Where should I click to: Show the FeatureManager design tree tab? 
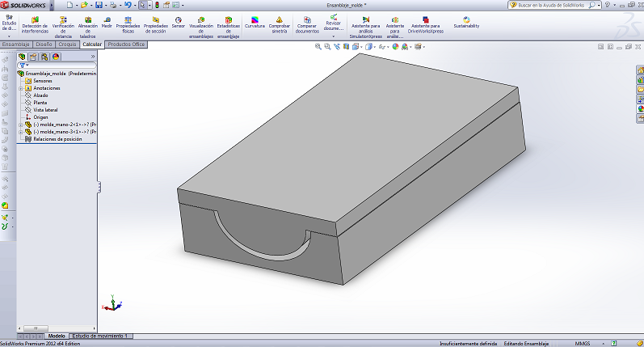pyautogui.click(x=22, y=57)
